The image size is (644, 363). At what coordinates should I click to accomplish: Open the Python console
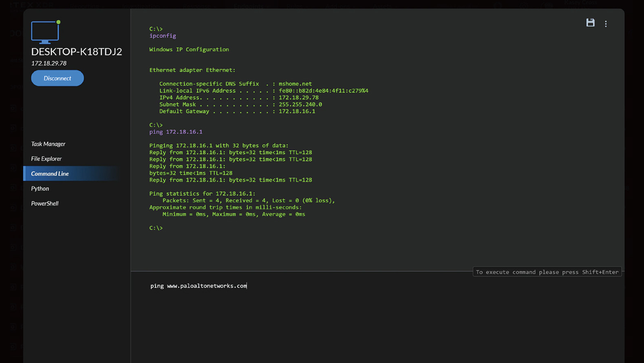[x=40, y=188]
